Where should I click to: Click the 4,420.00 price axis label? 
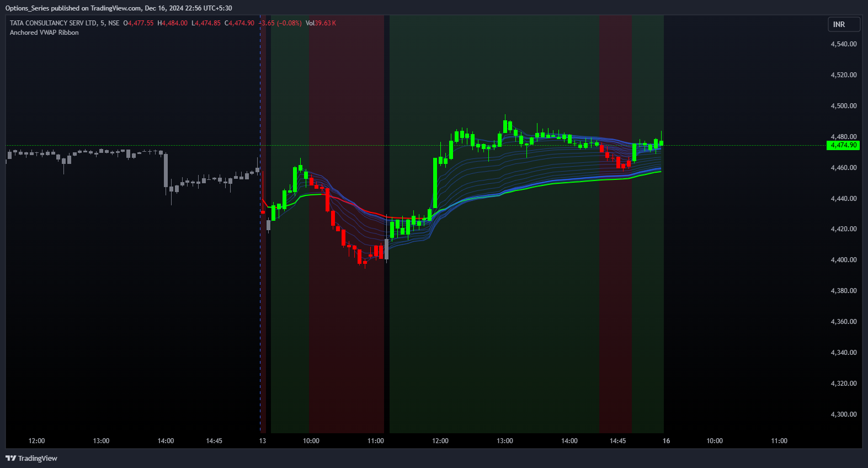point(844,229)
